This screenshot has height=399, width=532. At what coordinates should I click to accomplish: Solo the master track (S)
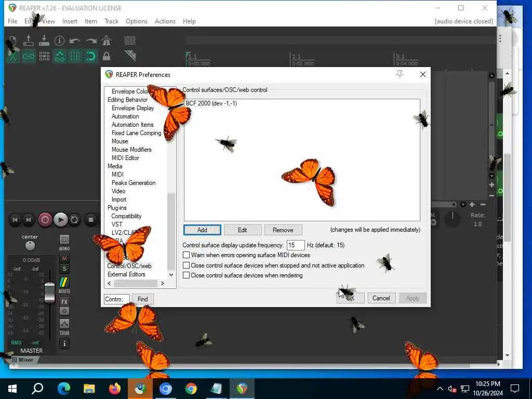(x=64, y=269)
